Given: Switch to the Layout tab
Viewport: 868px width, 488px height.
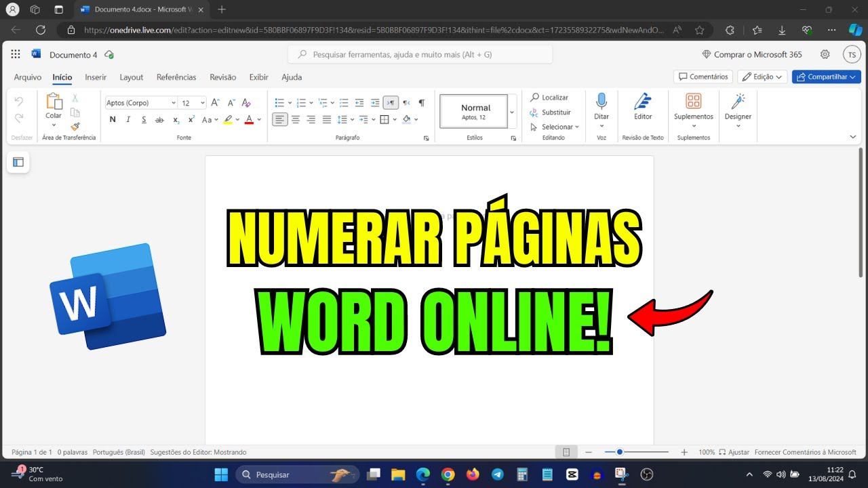Looking at the screenshot, I should point(132,77).
